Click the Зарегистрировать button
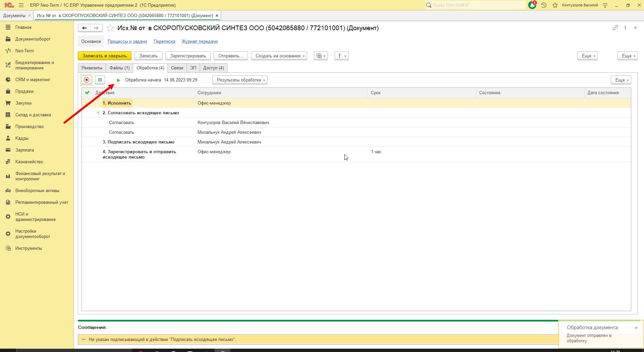The height and width of the screenshot is (352, 644). tap(188, 56)
